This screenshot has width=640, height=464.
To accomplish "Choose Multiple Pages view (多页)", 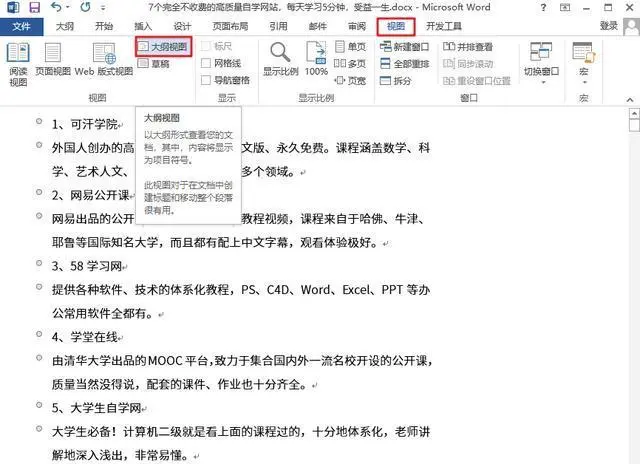I will (350, 64).
